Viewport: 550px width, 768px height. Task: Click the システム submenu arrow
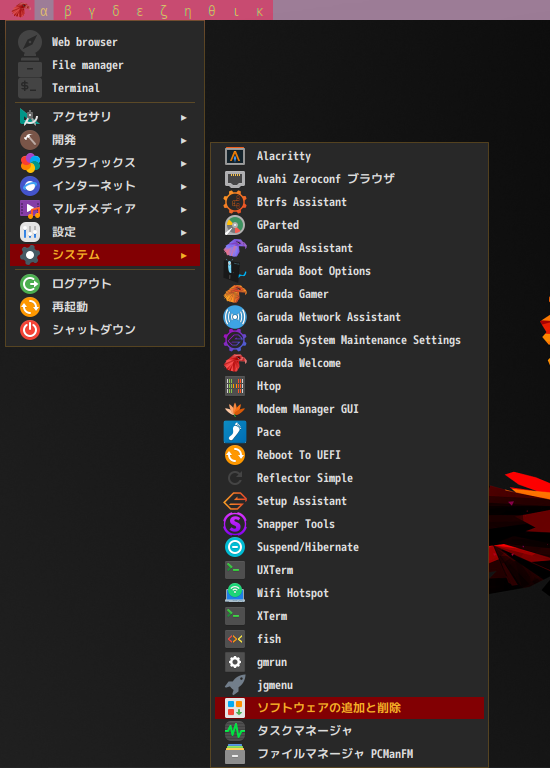click(x=184, y=256)
